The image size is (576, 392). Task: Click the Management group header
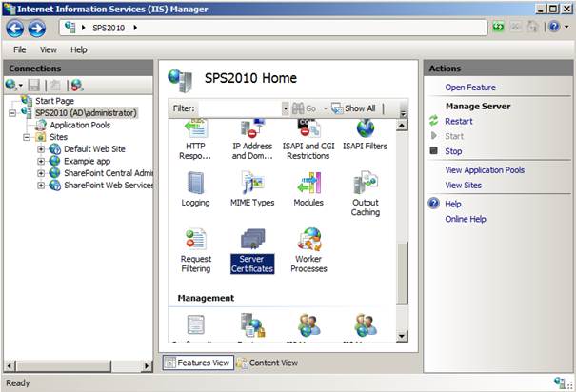tap(206, 298)
